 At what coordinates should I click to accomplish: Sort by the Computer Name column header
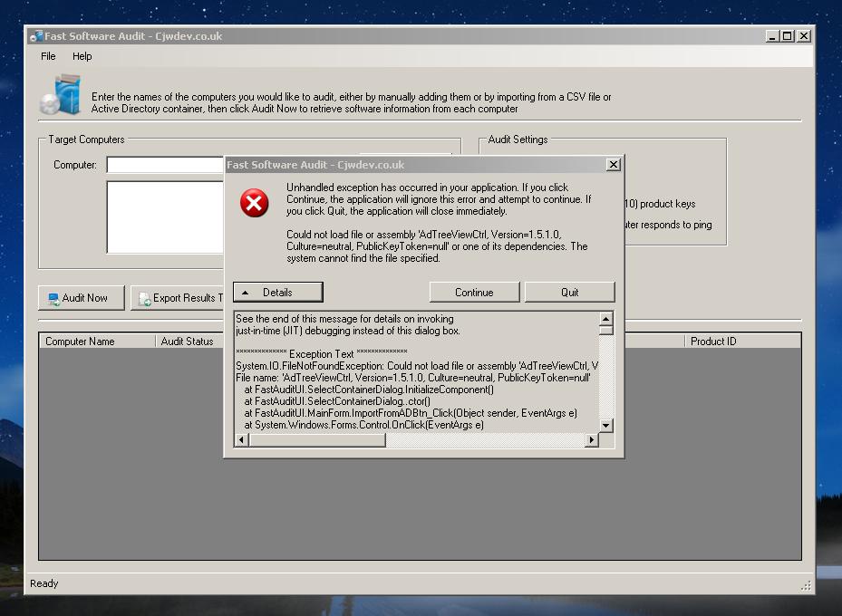(x=97, y=342)
